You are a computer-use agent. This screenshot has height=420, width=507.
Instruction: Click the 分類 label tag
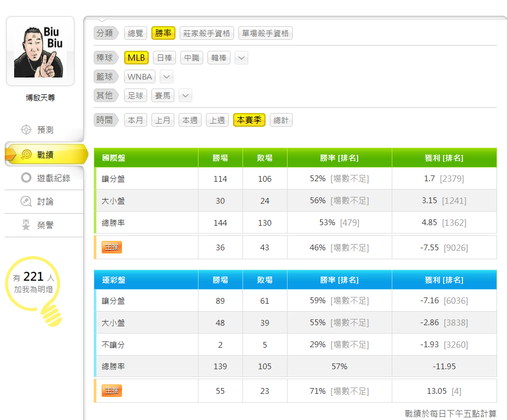tap(106, 33)
